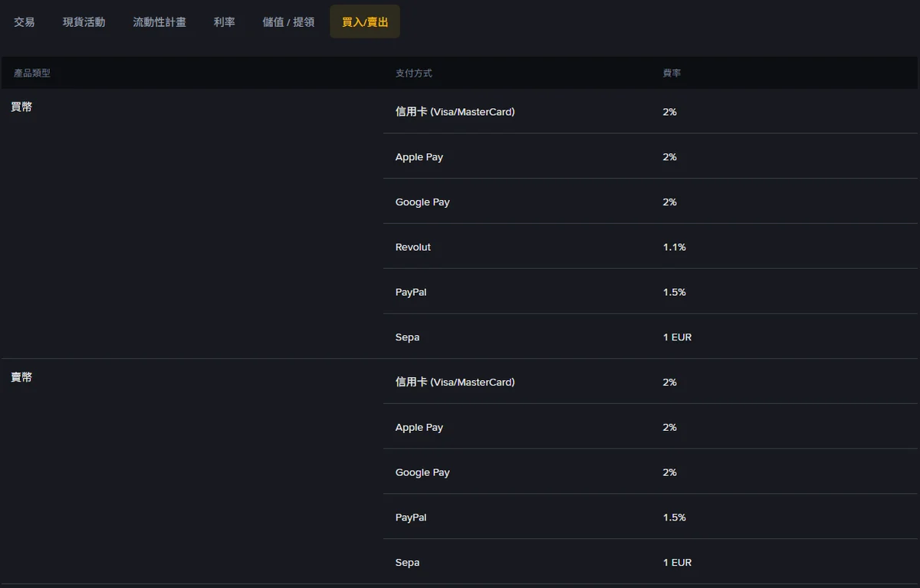The image size is (920, 588).
Task: Click the 費率 column header
Action: 672,74
